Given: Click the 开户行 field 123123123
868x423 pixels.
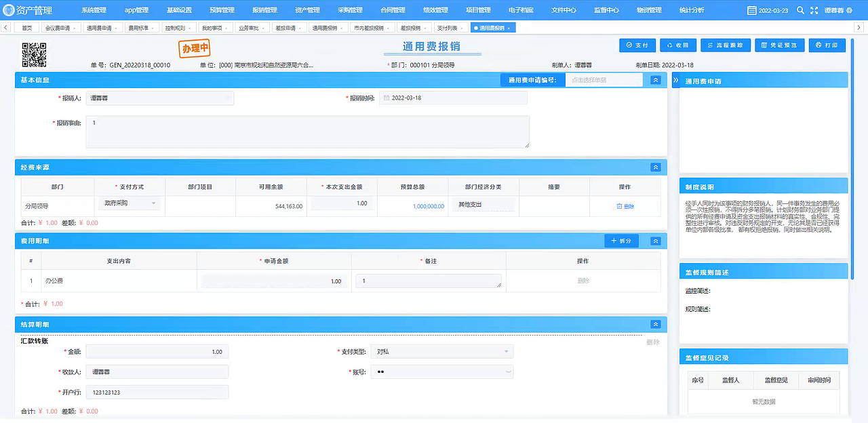Looking at the screenshot, I should click(x=157, y=392).
